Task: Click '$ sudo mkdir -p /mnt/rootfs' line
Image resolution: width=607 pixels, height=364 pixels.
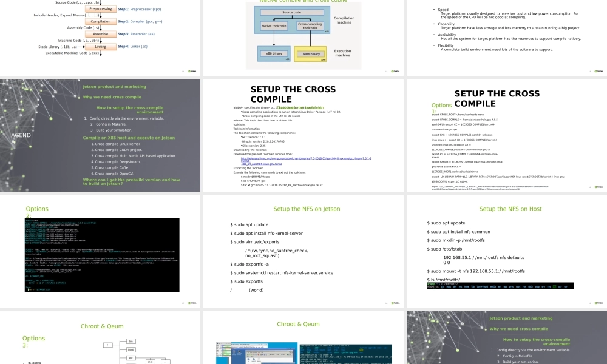Action: pos(456,240)
